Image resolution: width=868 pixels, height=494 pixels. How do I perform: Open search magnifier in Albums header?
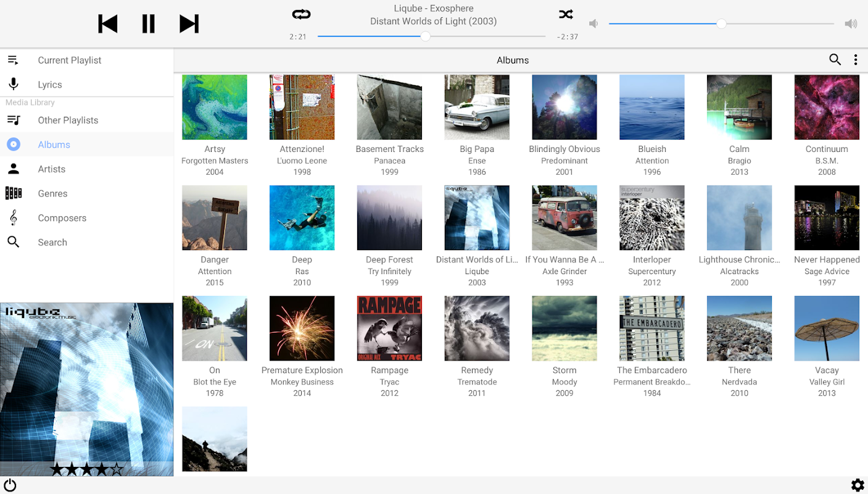(835, 60)
